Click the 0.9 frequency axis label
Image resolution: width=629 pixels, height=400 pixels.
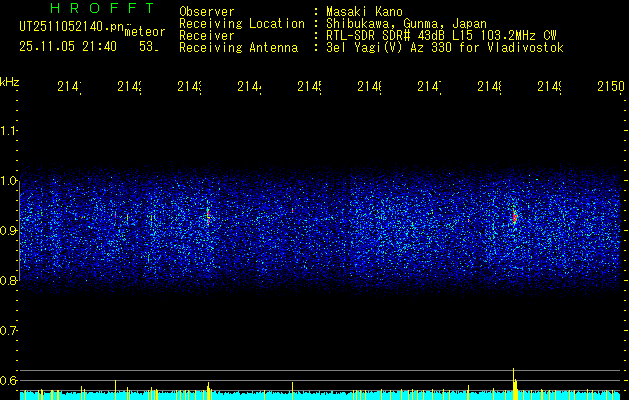[x=8, y=231]
